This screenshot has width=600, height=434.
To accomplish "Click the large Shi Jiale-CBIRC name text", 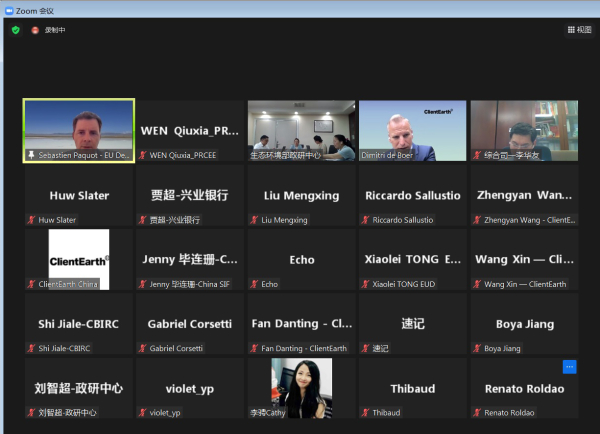I will point(78,324).
